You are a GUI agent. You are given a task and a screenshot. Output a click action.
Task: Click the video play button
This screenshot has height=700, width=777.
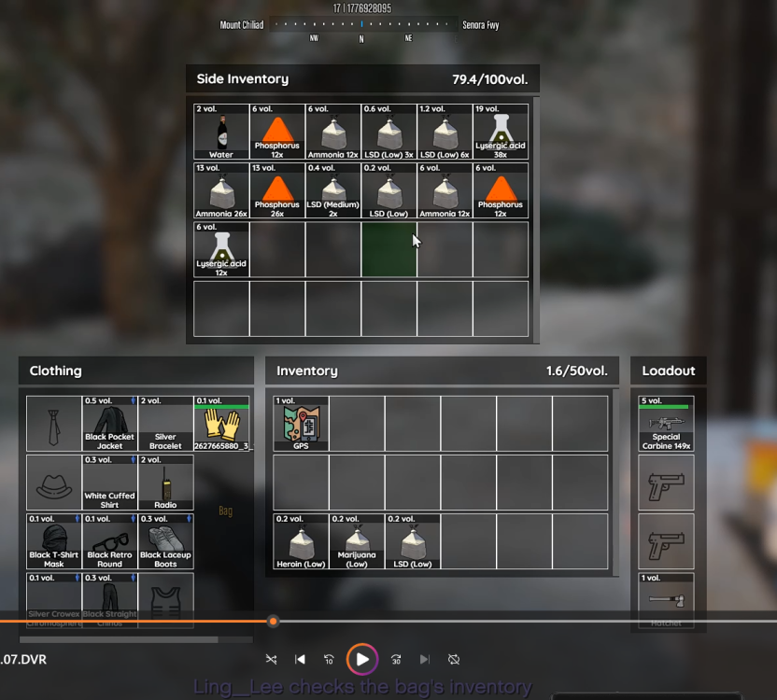point(362,659)
